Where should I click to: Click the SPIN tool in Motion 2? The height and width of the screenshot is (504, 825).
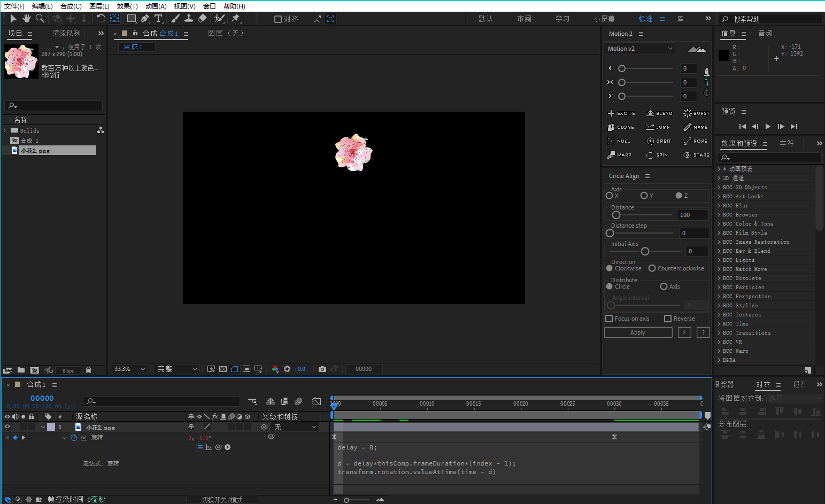(657, 155)
